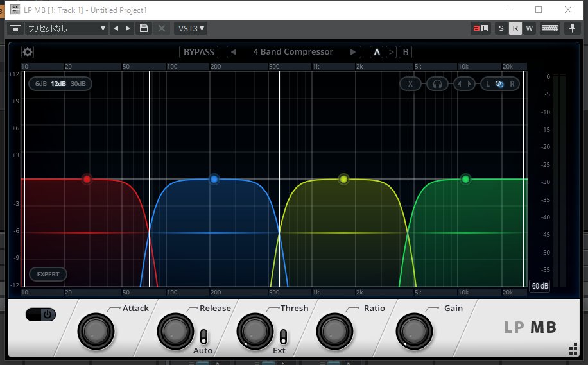Viewport: 588px width, 365px height.
Task: Select the blue low-mid band node
Action: pyautogui.click(x=214, y=179)
